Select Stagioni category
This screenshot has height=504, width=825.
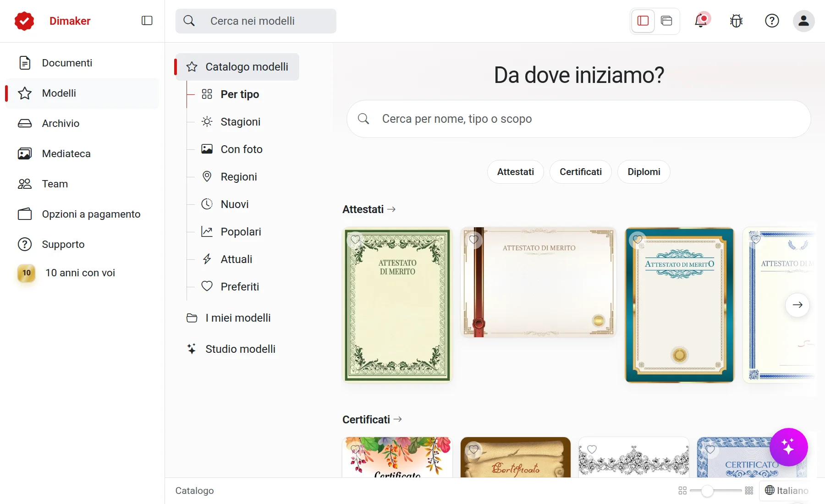(231, 122)
